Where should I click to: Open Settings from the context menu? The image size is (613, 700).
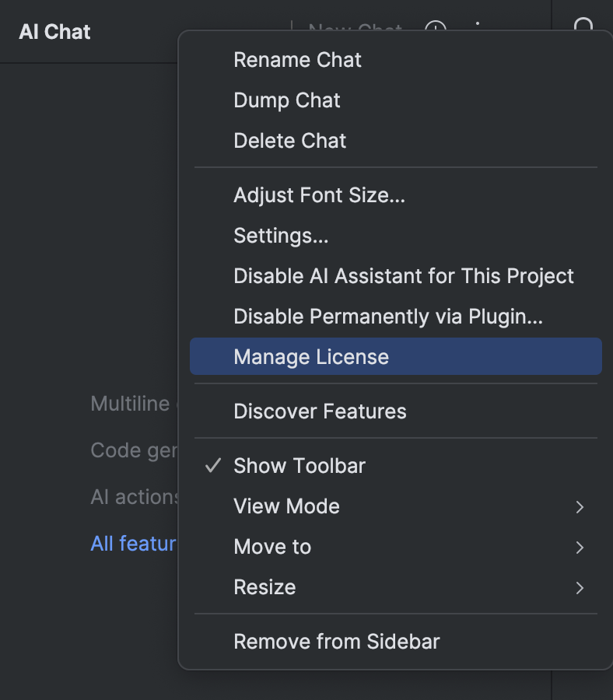[x=280, y=236]
